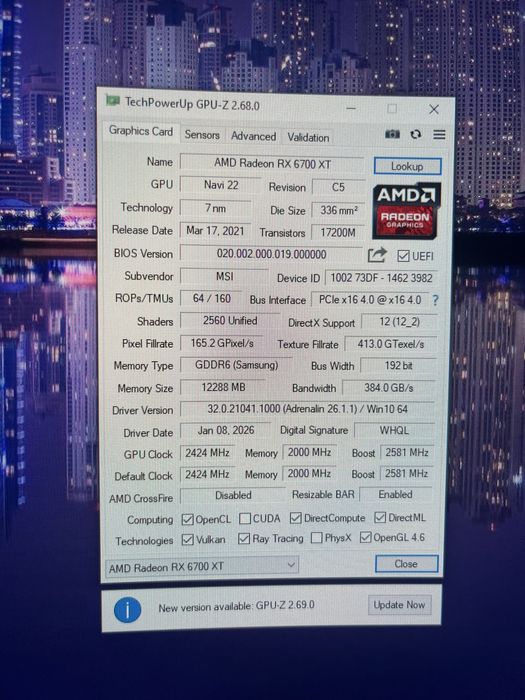Click the Lookup button
Image resolution: width=525 pixels, height=700 pixels.
pyautogui.click(x=407, y=167)
